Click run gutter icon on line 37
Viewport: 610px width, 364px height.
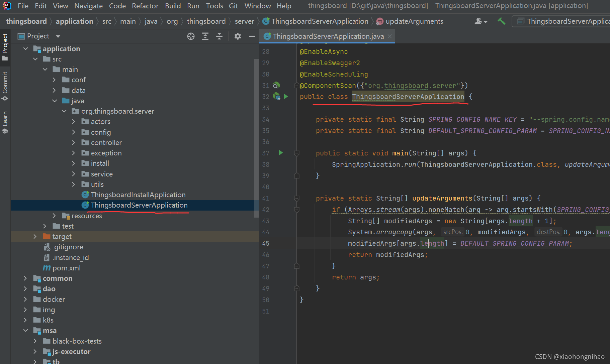click(x=281, y=153)
